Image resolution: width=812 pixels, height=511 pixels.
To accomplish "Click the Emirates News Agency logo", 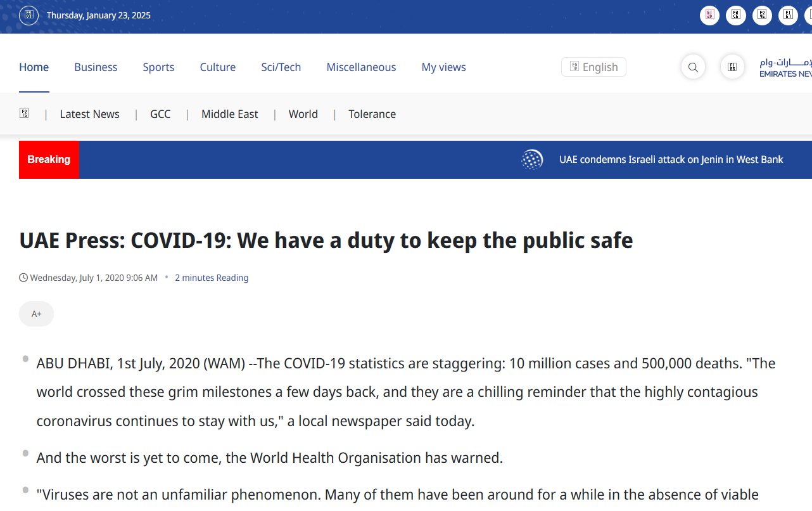I will click(785, 67).
